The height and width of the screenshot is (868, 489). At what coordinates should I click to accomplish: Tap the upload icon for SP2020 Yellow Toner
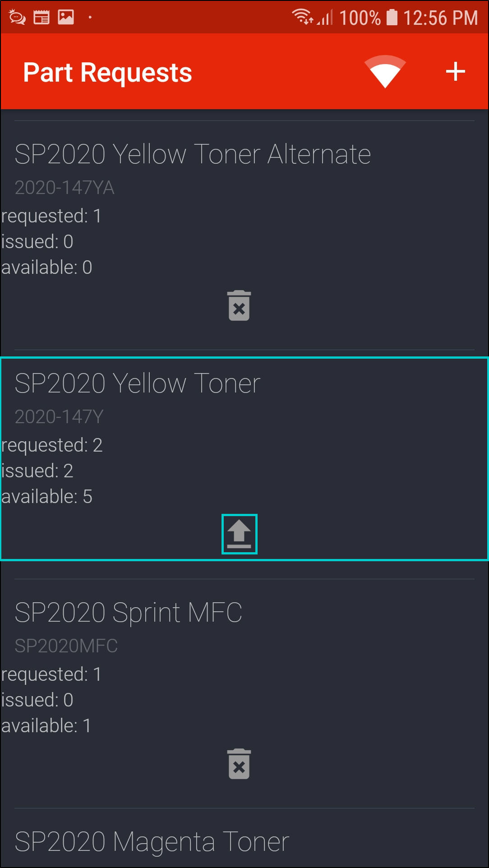point(239,534)
